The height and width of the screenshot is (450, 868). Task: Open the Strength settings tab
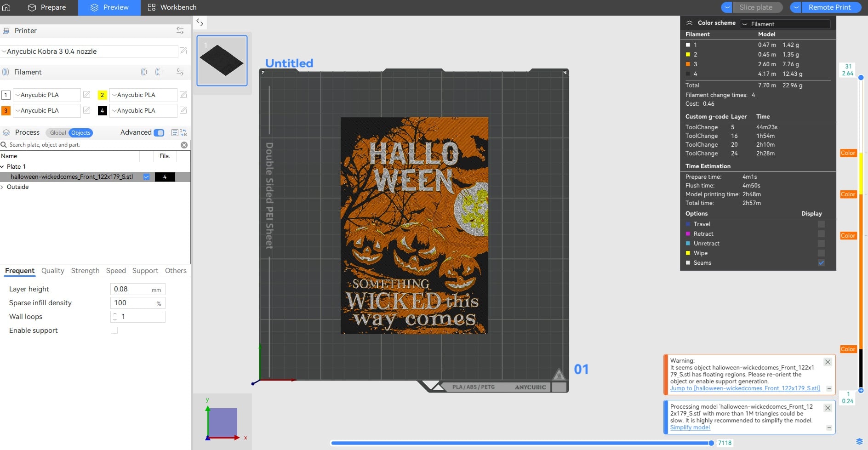click(85, 271)
